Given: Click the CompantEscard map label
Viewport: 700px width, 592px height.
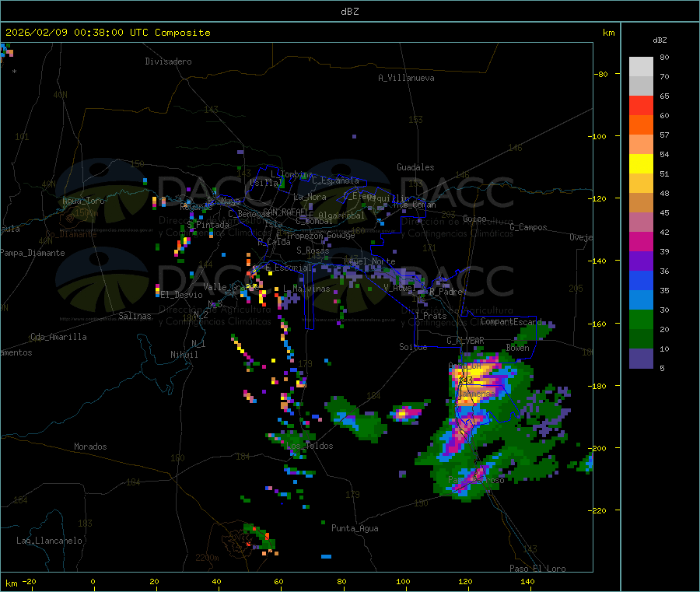Looking at the screenshot, I should tap(511, 321).
